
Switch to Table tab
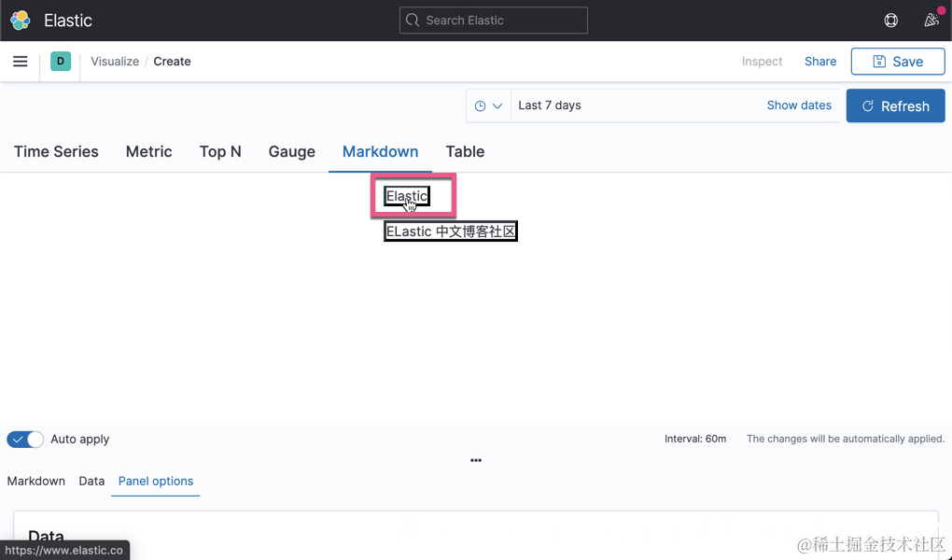465,151
